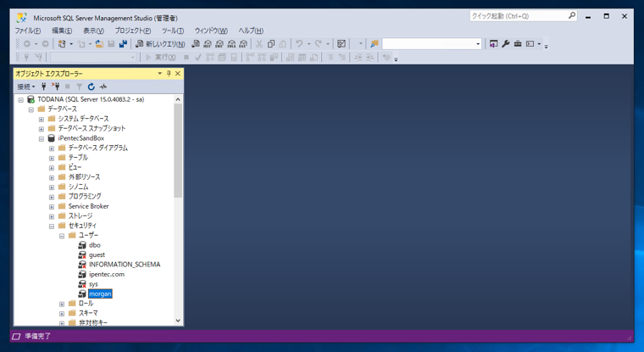The height and width of the screenshot is (352, 644).
Task: Select the guest user
Action: (97, 255)
